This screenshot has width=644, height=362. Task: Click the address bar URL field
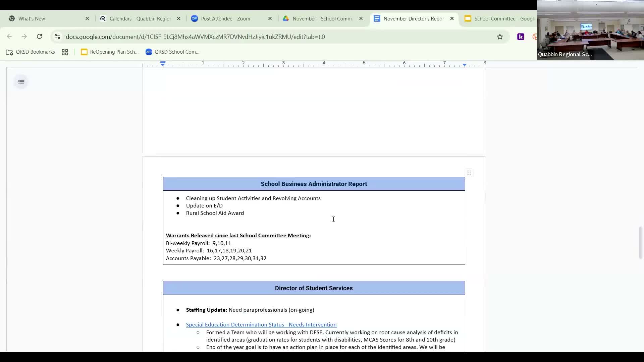(x=195, y=37)
